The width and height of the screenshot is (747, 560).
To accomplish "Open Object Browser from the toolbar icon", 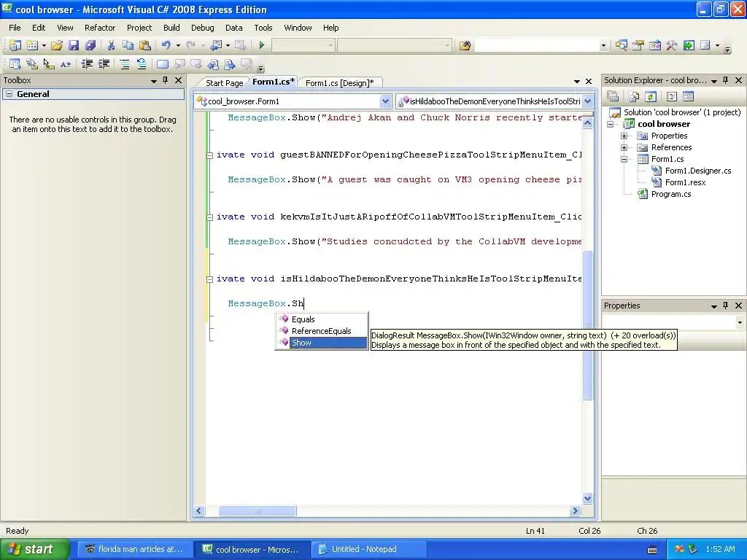I will 655,45.
